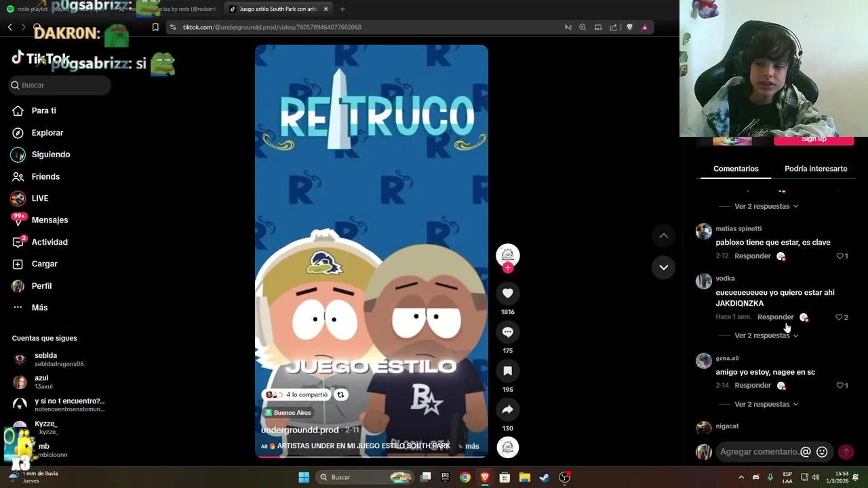Share video using the arrow icon
Screen dimensions: 868x488
coord(507,409)
